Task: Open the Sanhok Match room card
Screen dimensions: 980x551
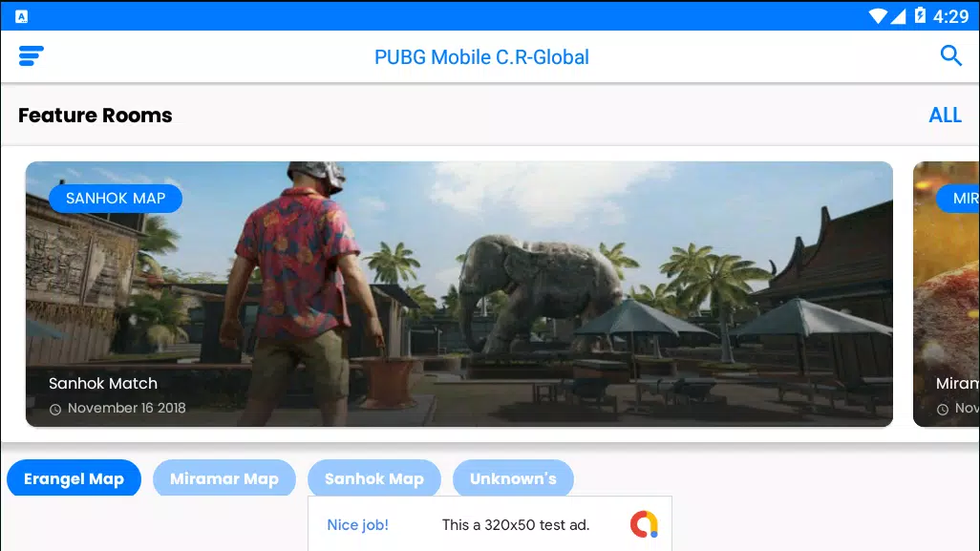Action: pyautogui.click(x=458, y=293)
